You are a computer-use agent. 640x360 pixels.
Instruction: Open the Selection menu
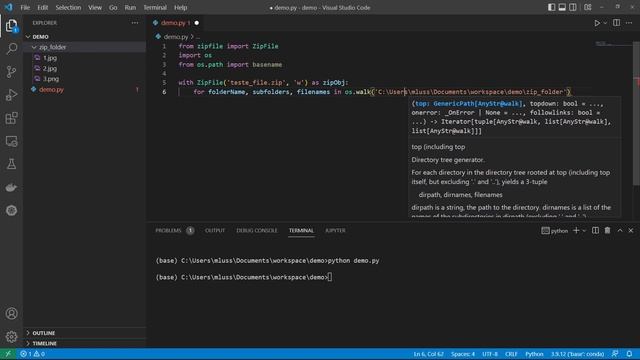pos(68,7)
